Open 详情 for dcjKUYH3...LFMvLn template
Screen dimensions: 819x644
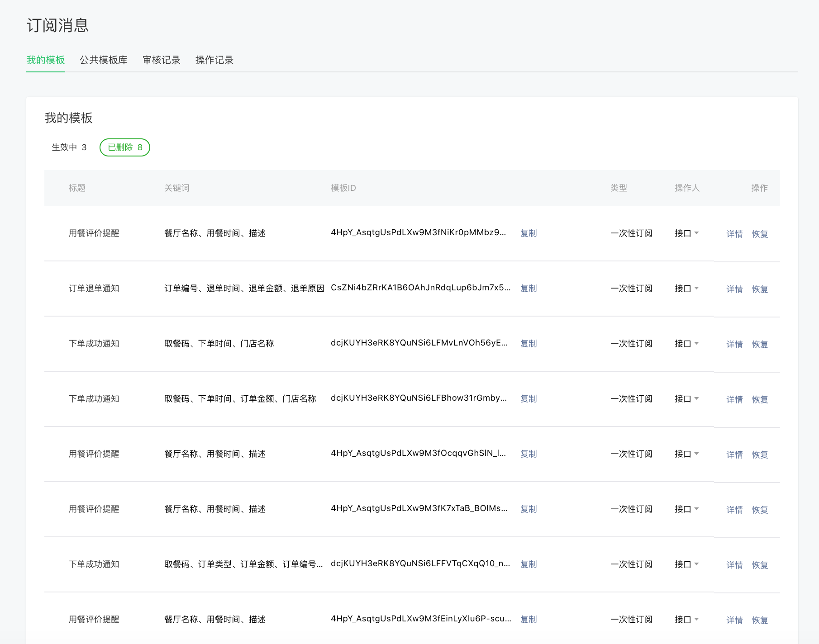tap(735, 345)
